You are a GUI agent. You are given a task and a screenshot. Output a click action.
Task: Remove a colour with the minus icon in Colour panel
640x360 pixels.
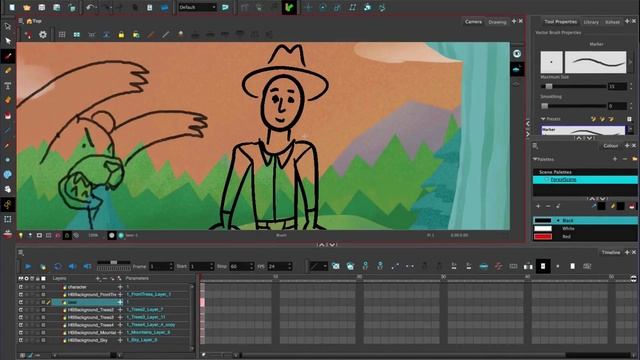(548, 206)
